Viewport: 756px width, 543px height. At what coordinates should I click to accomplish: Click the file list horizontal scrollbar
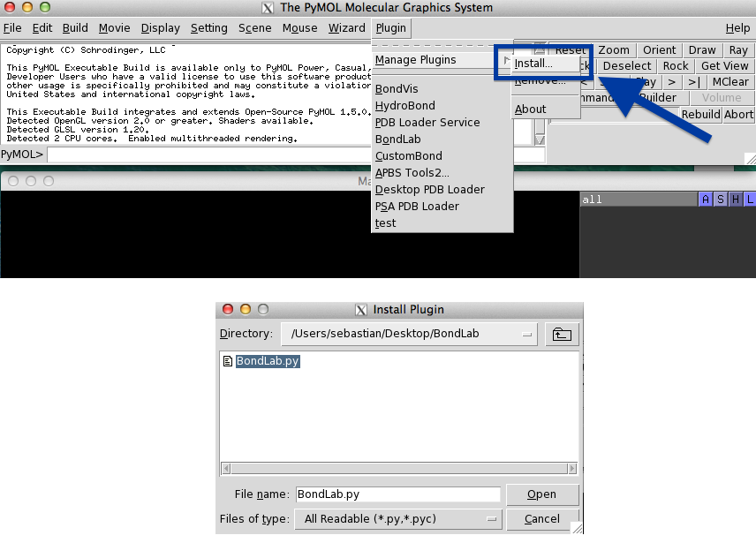(x=399, y=468)
